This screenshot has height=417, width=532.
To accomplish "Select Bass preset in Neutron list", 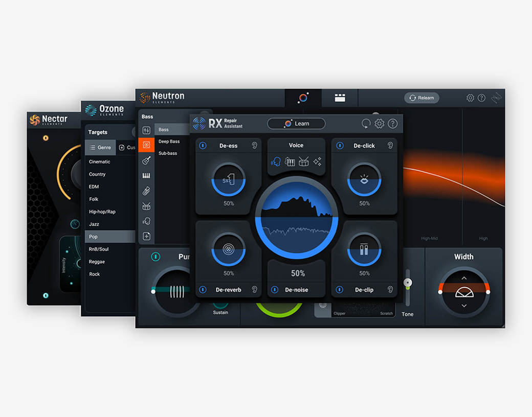I will click(x=172, y=129).
